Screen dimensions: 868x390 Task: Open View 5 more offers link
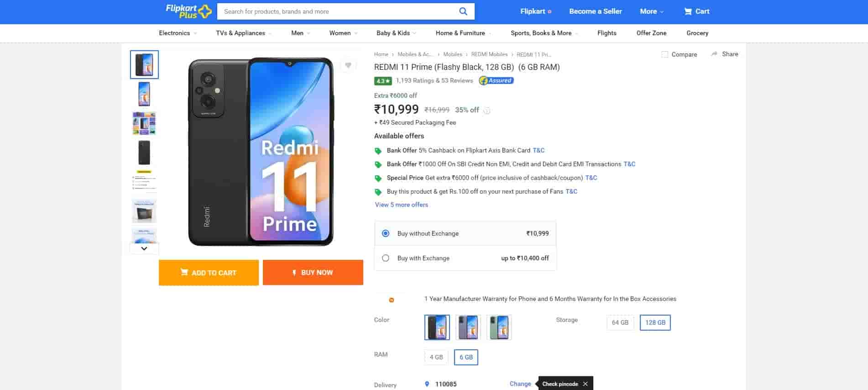coord(401,205)
